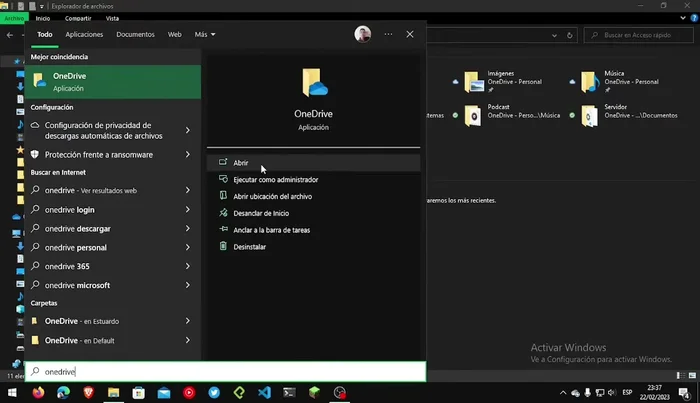Click the user profile avatar in search
Image resolution: width=700 pixels, height=403 pixels.
(362, 34)
